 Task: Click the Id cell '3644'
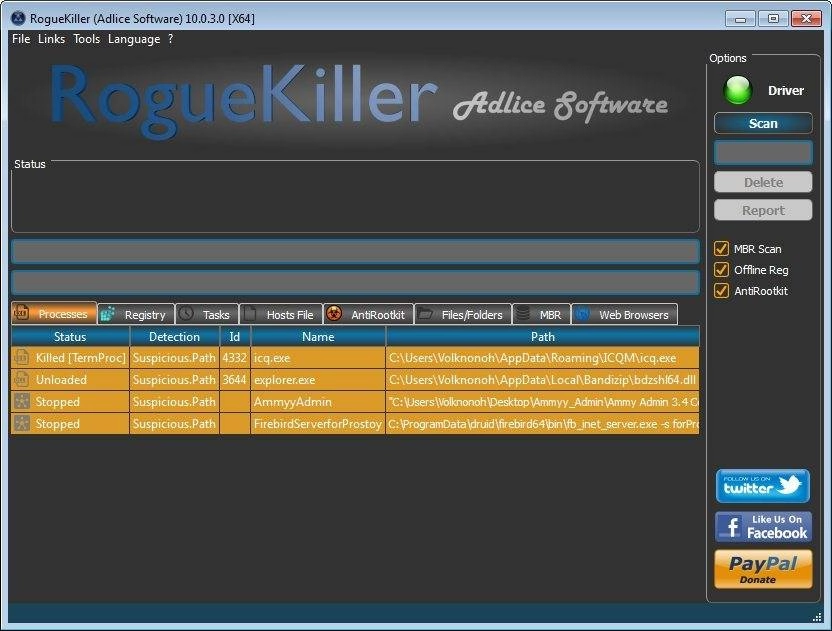[235, 379]
